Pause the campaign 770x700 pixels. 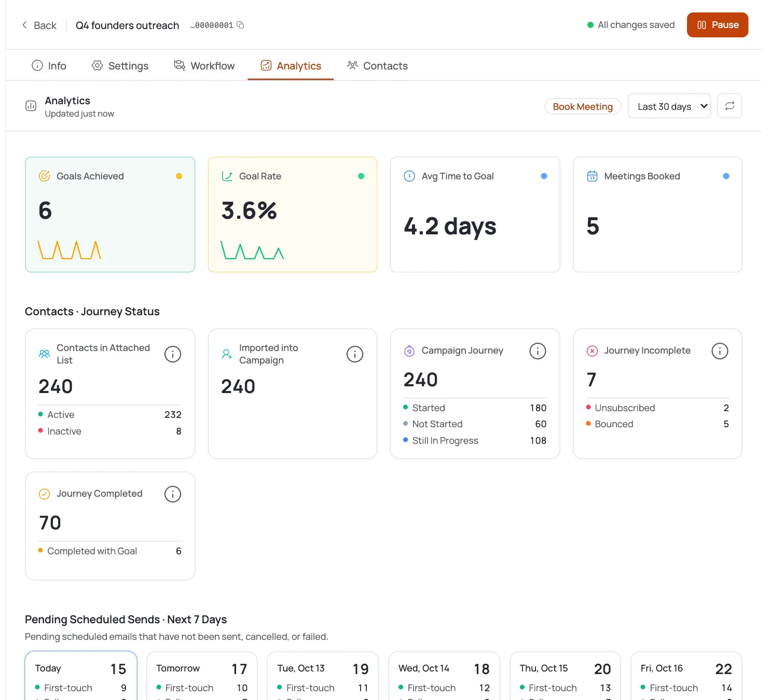click(x=717, y=25)
